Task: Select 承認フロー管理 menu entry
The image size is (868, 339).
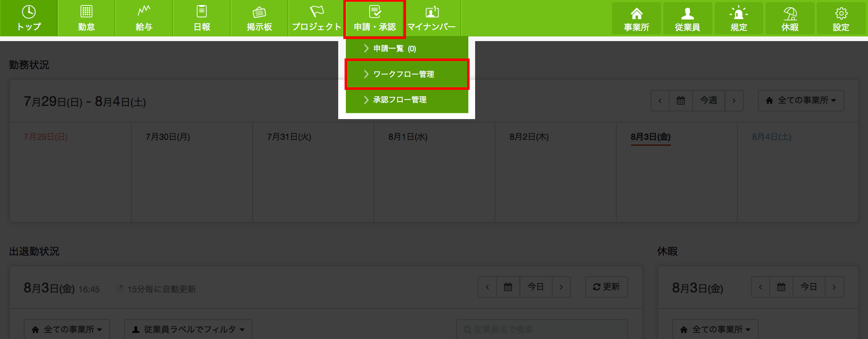Action: 407,100
